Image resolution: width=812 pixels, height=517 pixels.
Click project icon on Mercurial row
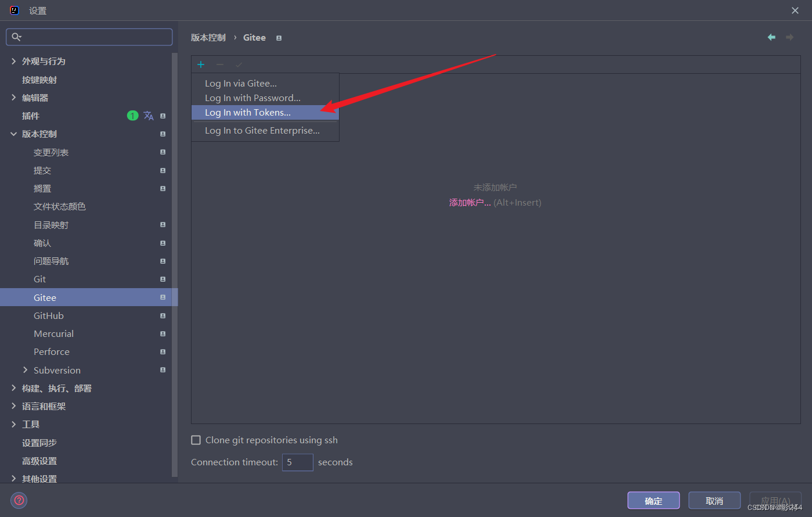(x=163, y=333)
